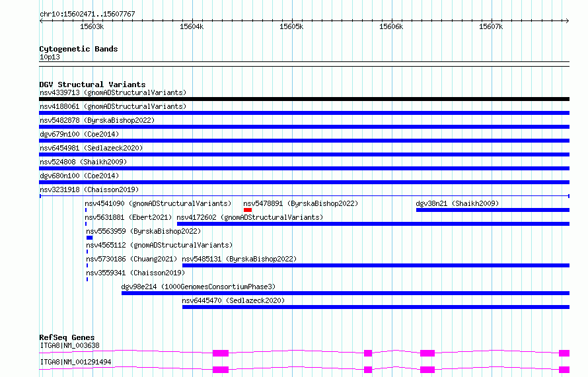This screenshot has width=588, height=377.
Task: Open variant nsv4541090 (gnomADStructuralVariants) label
Action: (158, 203)
